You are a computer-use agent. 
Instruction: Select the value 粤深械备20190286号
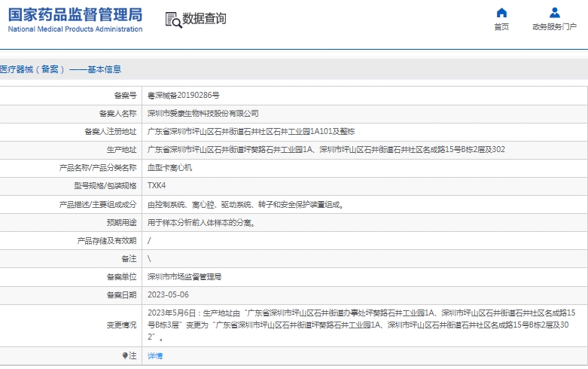pyautogui.click(x=184, y=96)
